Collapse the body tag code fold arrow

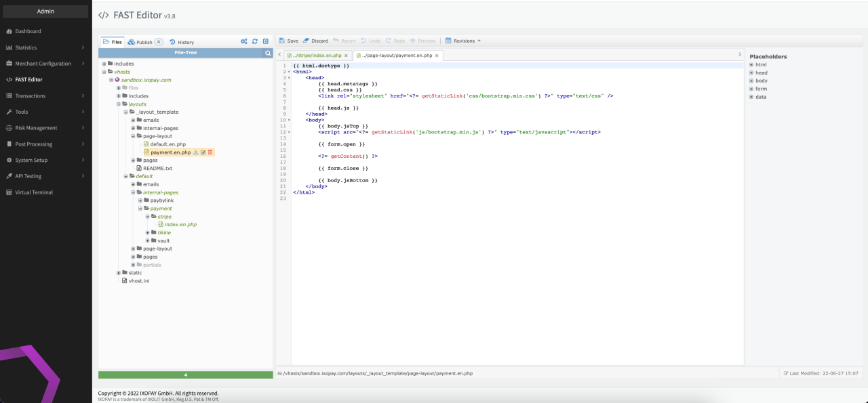pyautogui.click(x=290, y=120)
